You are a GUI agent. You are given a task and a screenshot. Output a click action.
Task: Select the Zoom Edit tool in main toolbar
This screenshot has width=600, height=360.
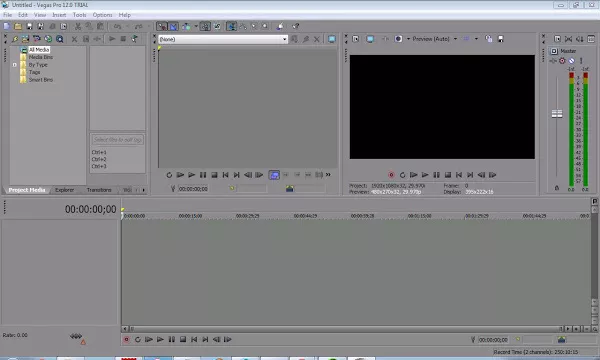coord(265,26)
